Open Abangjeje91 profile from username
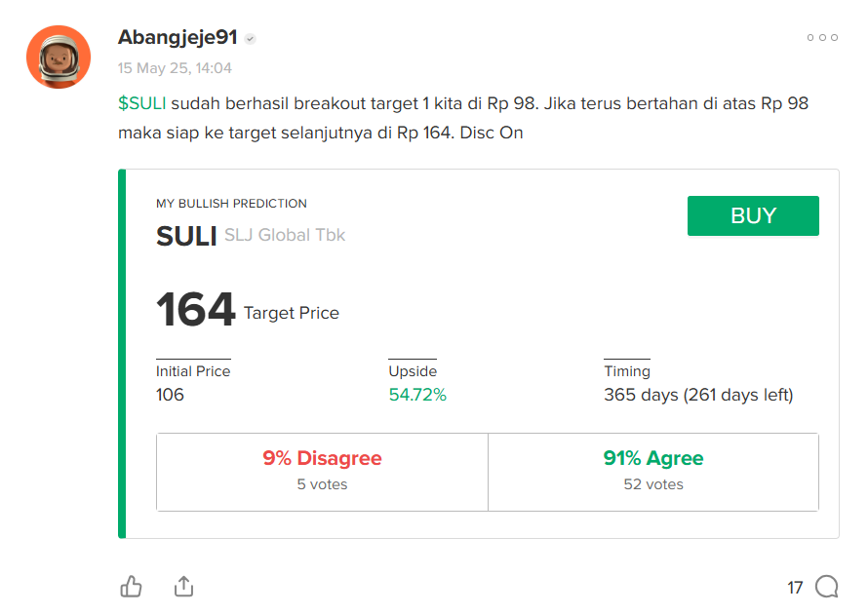The height and width of the screenshot is (614, 868). point(178,37)
